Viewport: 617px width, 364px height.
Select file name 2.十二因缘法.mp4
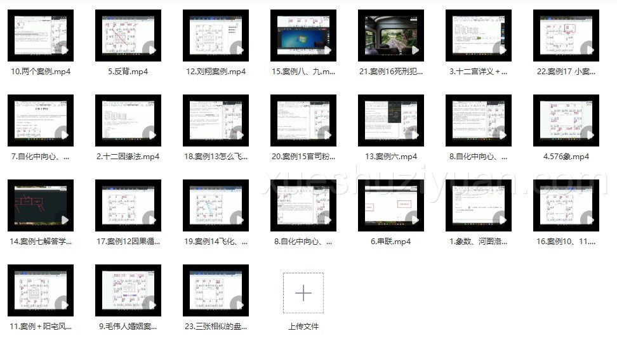(x=128, y=157)
